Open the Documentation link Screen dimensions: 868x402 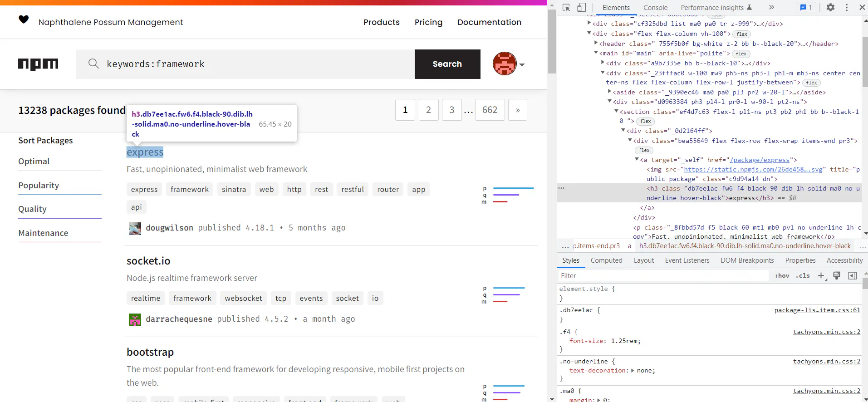(489, 22)
